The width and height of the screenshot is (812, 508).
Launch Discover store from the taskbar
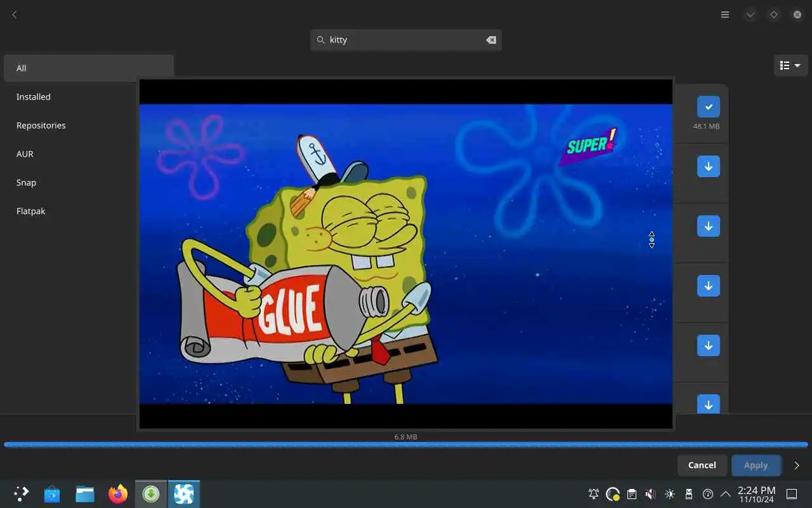point(52,494)
